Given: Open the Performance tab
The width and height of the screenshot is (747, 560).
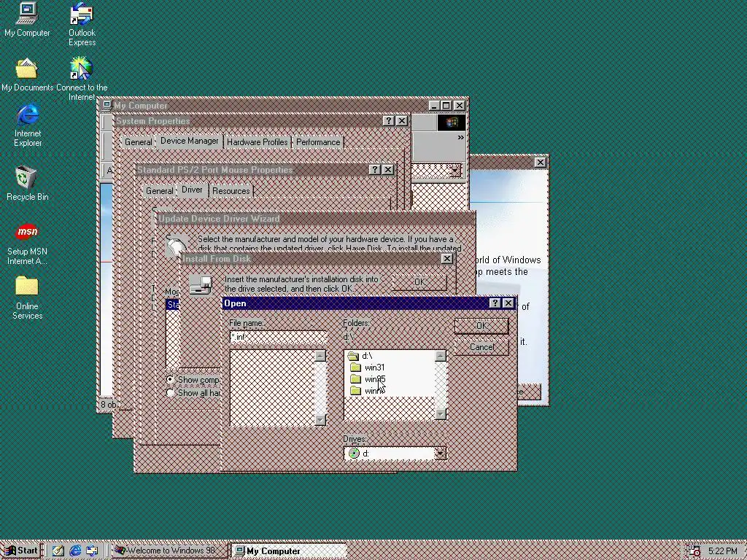Looking at the screenshot, I should click(318, 142).
